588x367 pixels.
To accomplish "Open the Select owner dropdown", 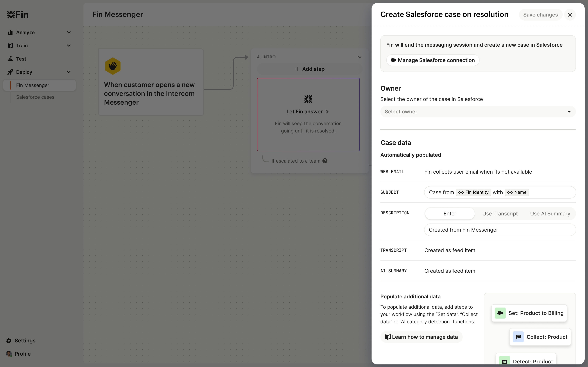I will click(478, 112).
